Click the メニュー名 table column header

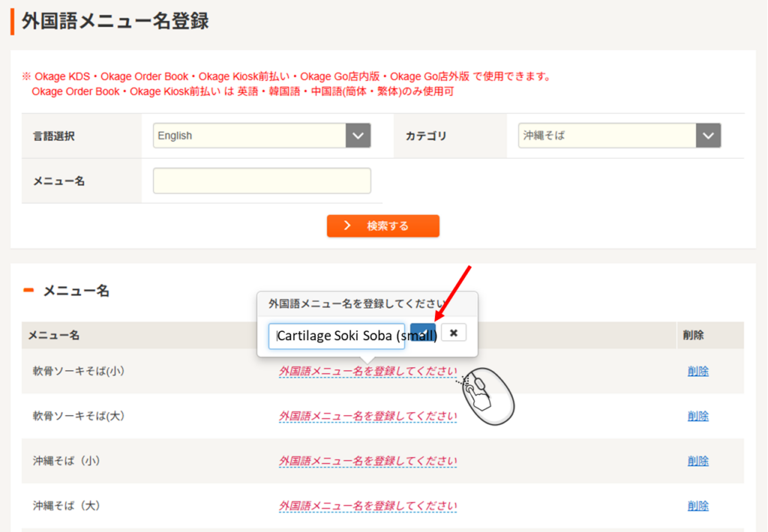point(54,335)
